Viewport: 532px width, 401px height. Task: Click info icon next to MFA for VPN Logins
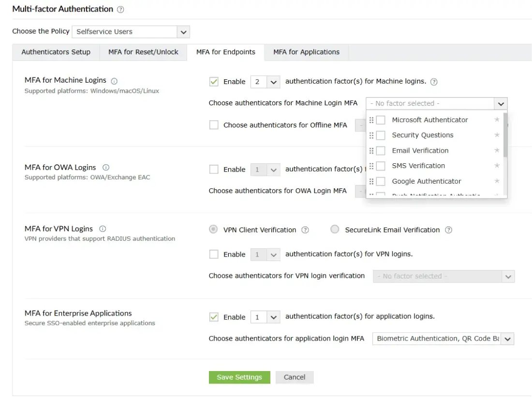(x=103, y=229)
